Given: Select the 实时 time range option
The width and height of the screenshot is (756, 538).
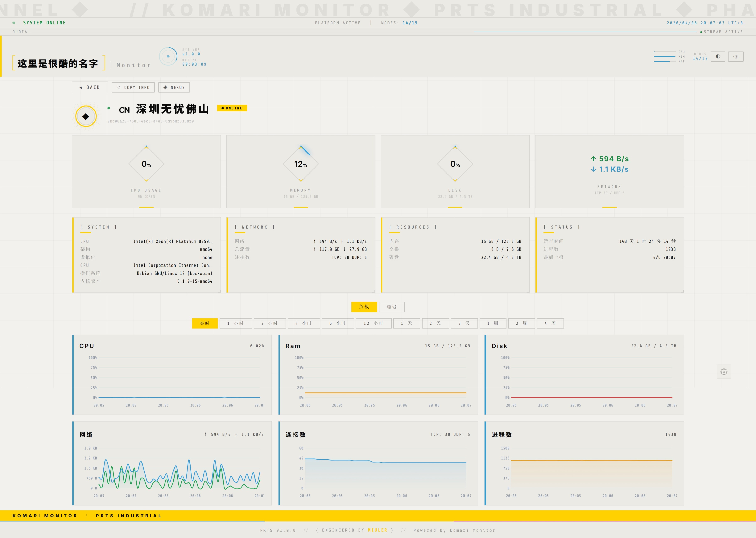Looking at the screenshot, I should (x=205, y=323).
